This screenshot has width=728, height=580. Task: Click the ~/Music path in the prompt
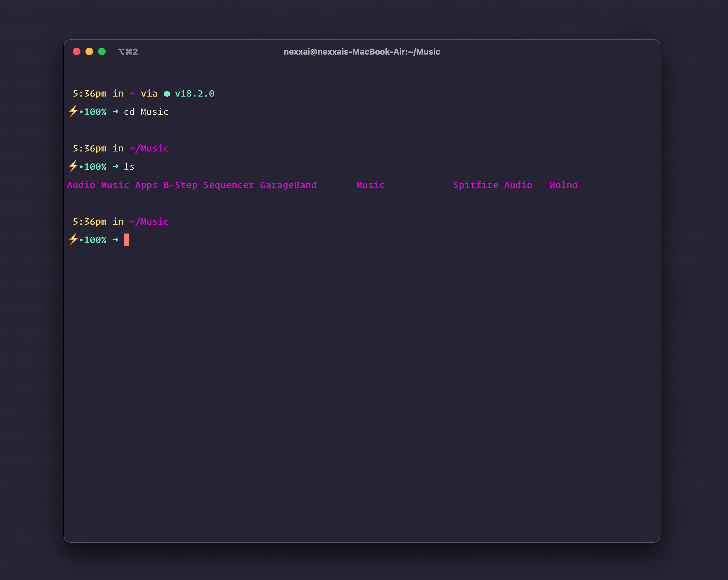[x=149, y=148]
